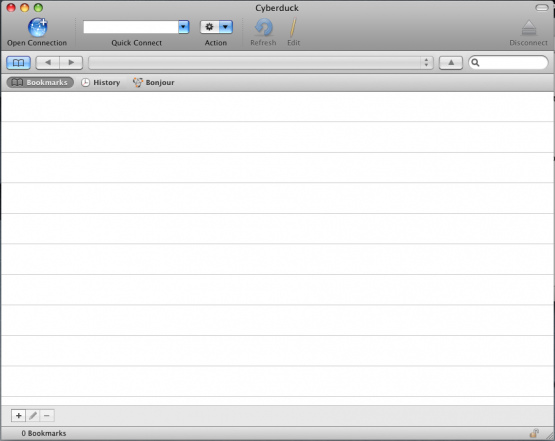Toggle the toolbar pill button in title bar
Image resolution: width=555 pixels, height=441 pixels.
pyautogui.click(x=542, y=7)
